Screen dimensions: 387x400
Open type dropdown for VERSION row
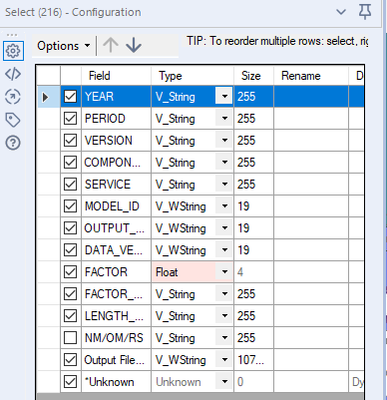pos(224,140)
